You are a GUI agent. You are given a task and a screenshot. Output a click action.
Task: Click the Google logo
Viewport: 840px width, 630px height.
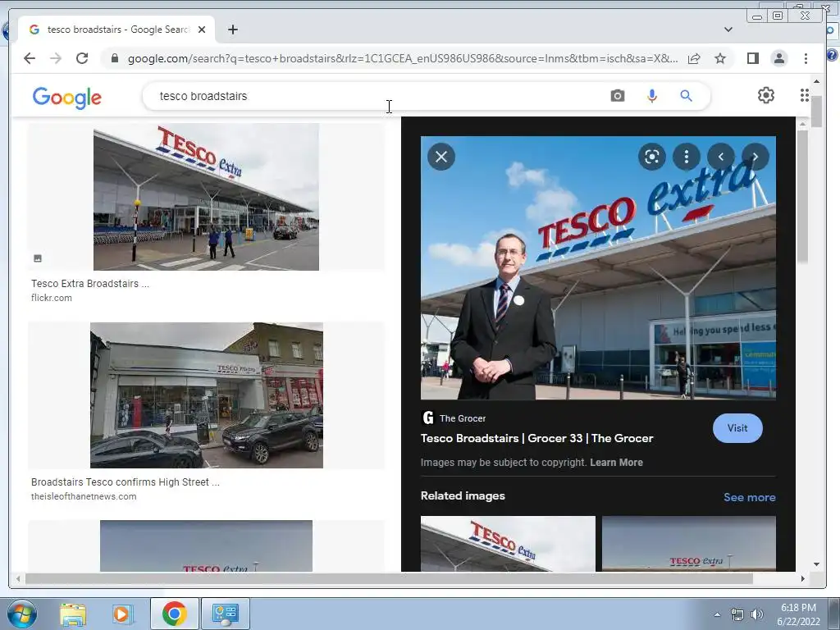click(x=67, y=98)
